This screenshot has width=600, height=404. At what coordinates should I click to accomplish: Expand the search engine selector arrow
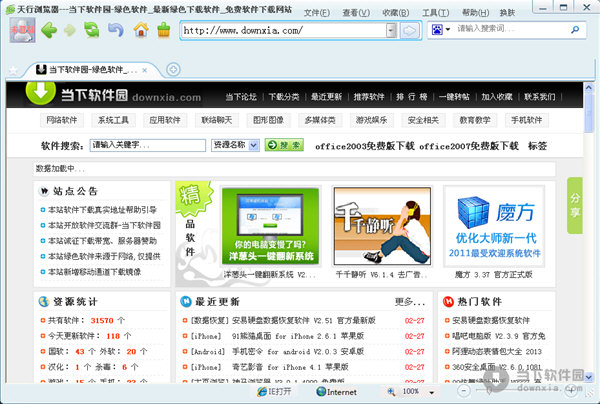(x=448, y=29)
